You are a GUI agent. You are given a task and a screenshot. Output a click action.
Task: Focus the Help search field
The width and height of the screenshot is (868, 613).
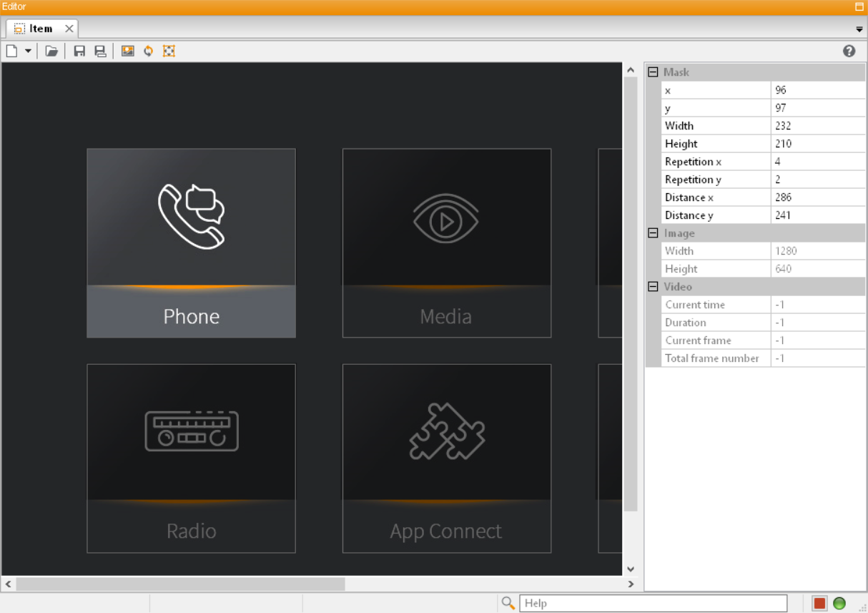coord(653,603)
